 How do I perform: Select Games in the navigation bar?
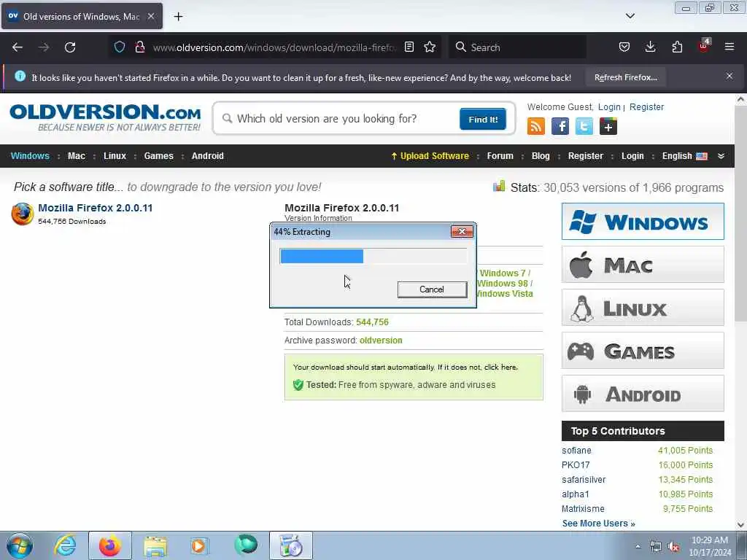tap(158, 156)
